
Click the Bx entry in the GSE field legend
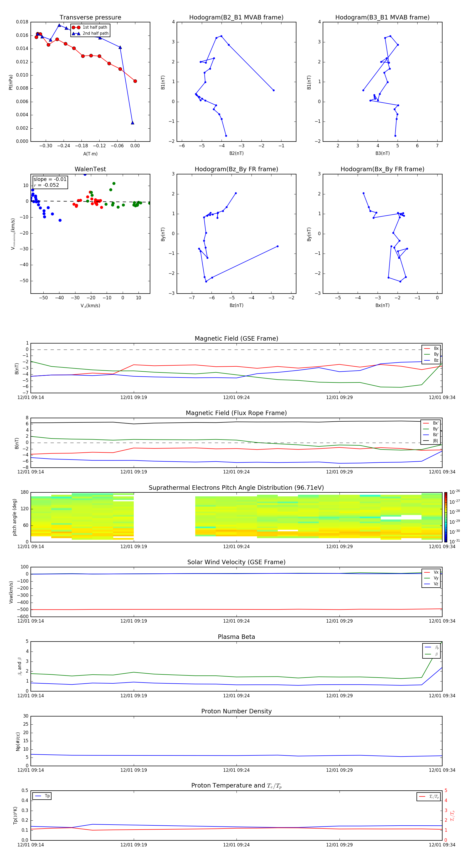tap(431, 349)
